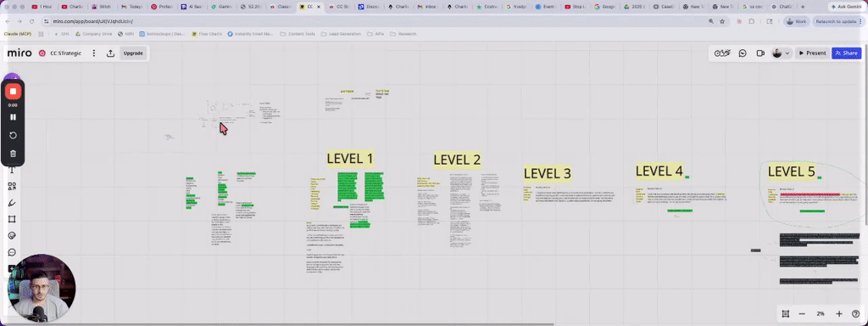Switch to the Stitch tab

[101, 7]
